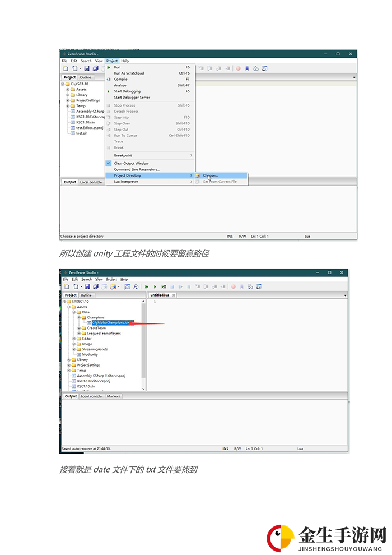Click double green arrow Start Debugging icon
Screen dimensions: 392x555
(146, 286)
